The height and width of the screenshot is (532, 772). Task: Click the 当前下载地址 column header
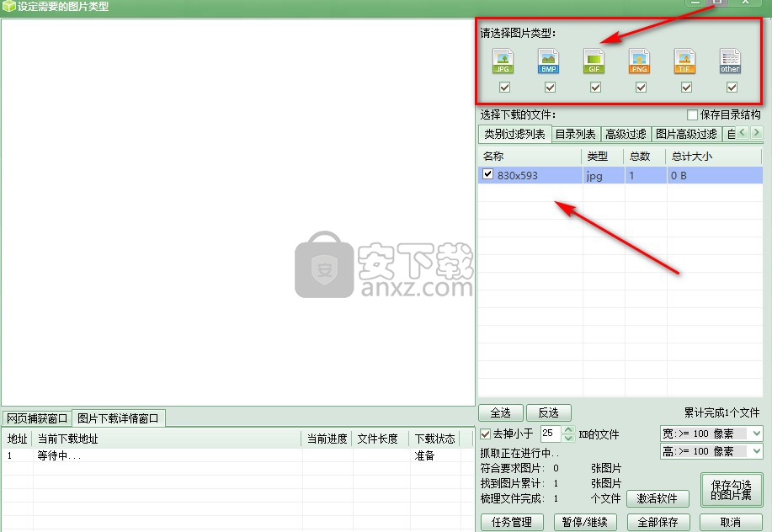tap(167, 439)
